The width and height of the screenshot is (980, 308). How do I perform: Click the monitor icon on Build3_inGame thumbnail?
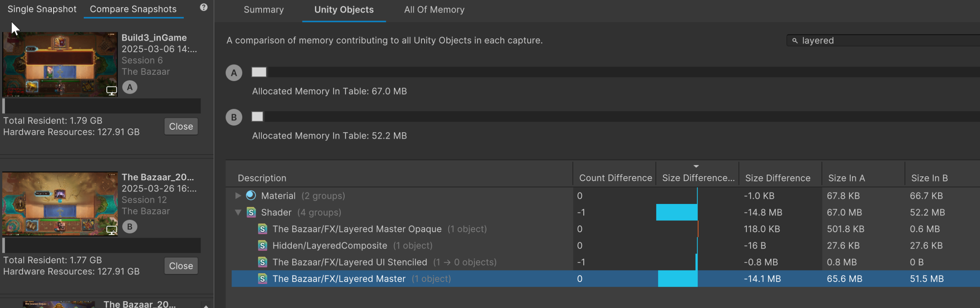pos(111,91)
